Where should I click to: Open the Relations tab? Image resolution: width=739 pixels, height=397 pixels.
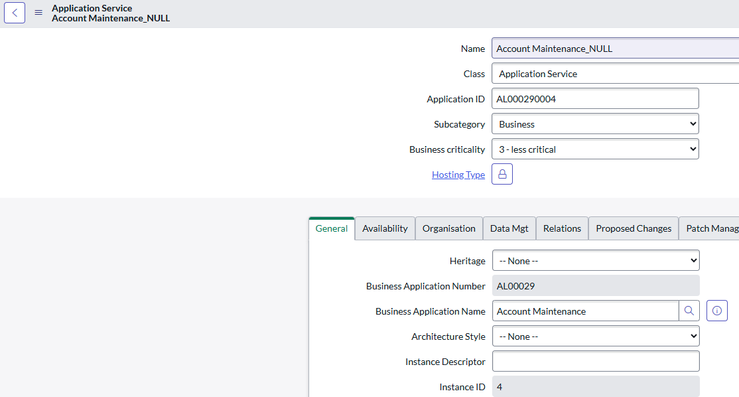click(562, 228)
